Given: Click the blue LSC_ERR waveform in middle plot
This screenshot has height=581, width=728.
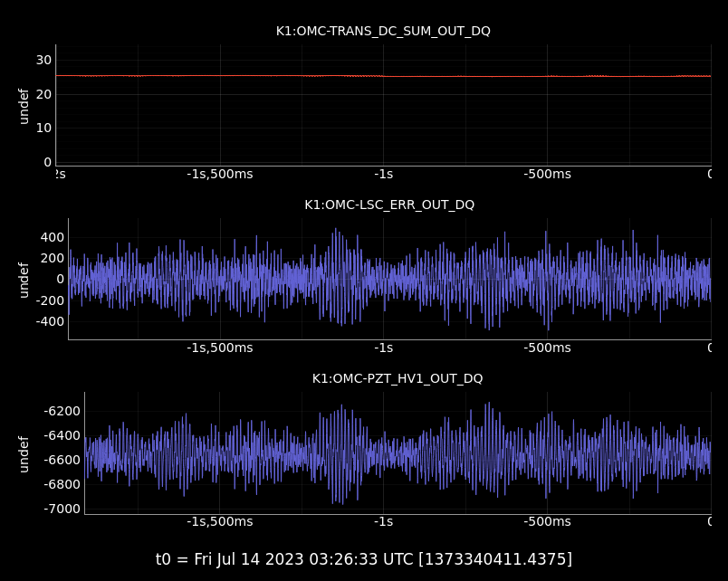Looking at the screenshot, I should coord(389,280).
